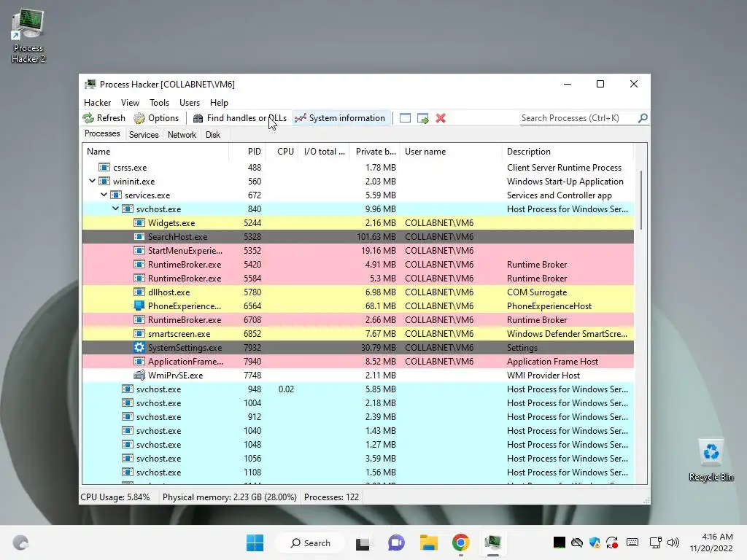
Task: Select svchost.exe with PID 948
Action: [357, 389]
